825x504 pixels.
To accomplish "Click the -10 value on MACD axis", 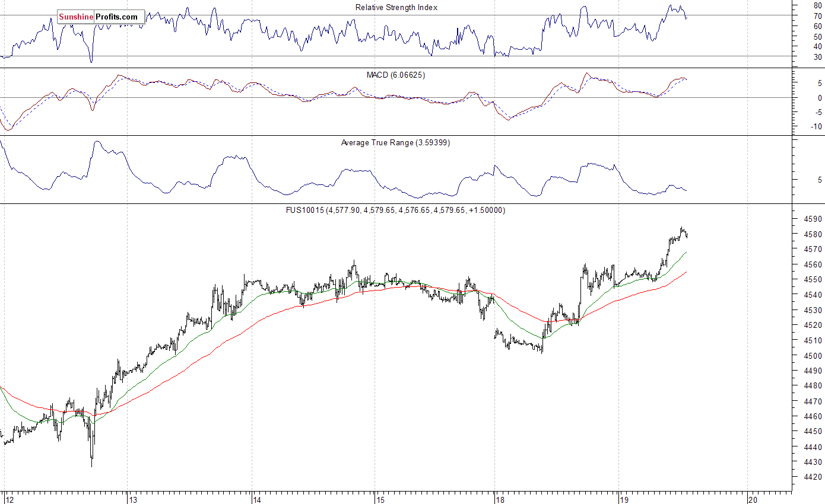I will click(x=816, y=126).
